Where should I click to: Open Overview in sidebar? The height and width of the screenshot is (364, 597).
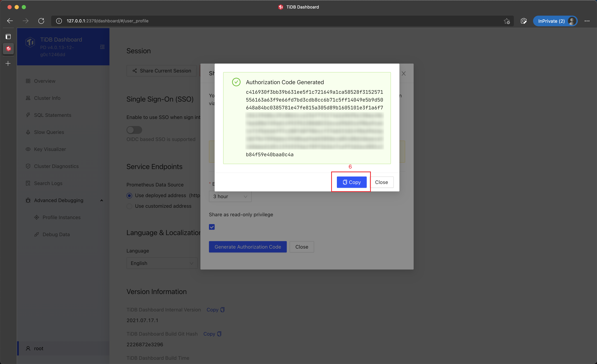click(63, 81)
